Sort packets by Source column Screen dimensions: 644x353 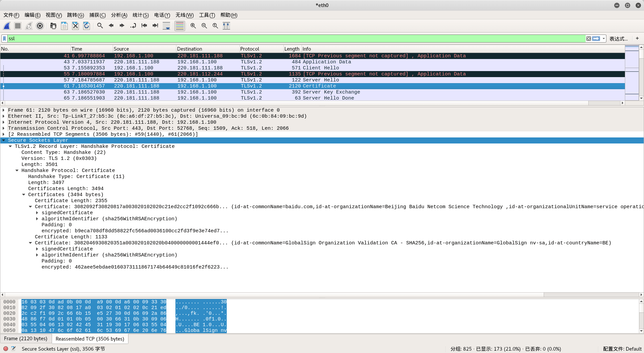click(x=144, y=49)
